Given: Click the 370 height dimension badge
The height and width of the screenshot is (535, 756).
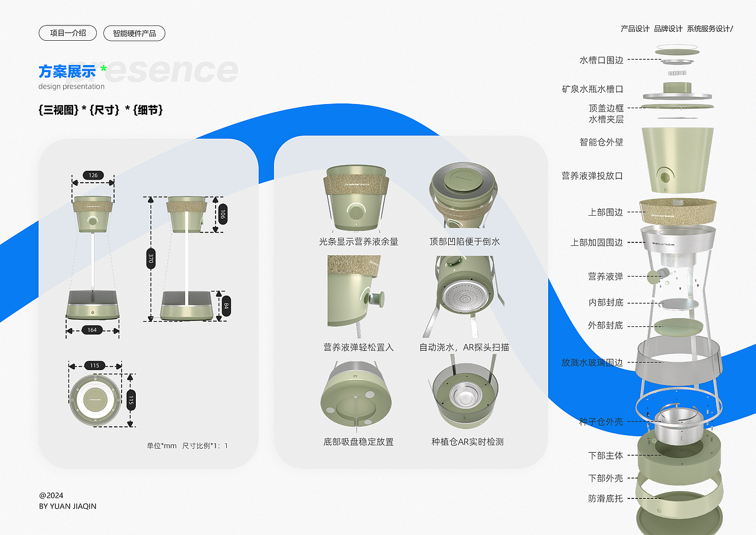Looking at the screenshot, I should pos(151,258).
